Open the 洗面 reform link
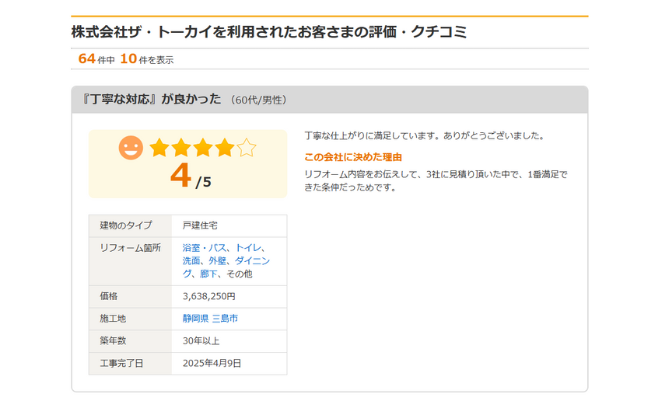Screen dimensions: 650x400 [x=191, y=261]
